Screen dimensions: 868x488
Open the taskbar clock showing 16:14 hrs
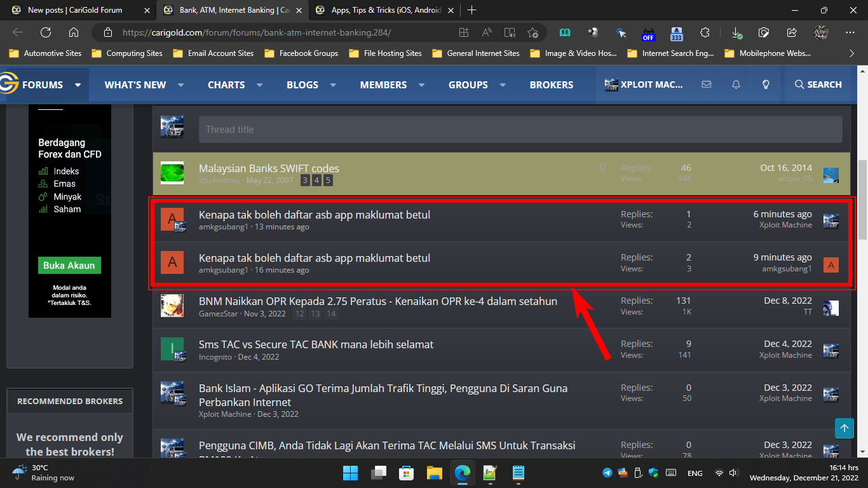click(804, 473)
